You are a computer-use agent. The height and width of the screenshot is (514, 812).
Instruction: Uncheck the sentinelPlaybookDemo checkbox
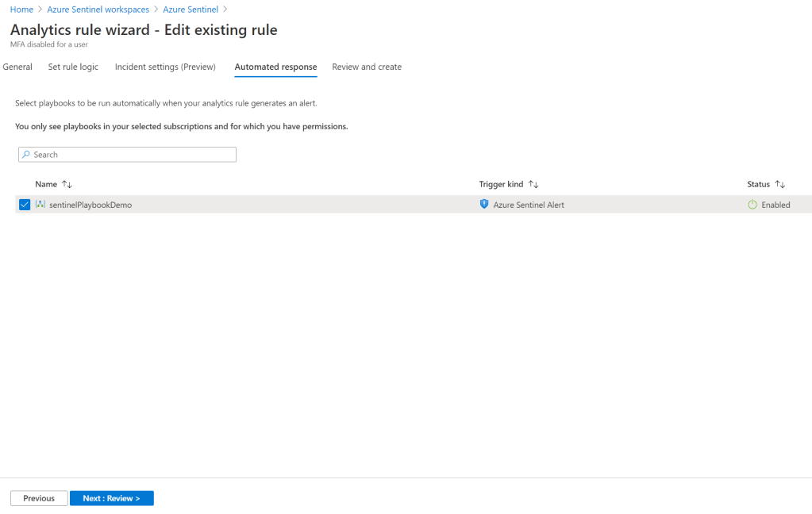25,205
